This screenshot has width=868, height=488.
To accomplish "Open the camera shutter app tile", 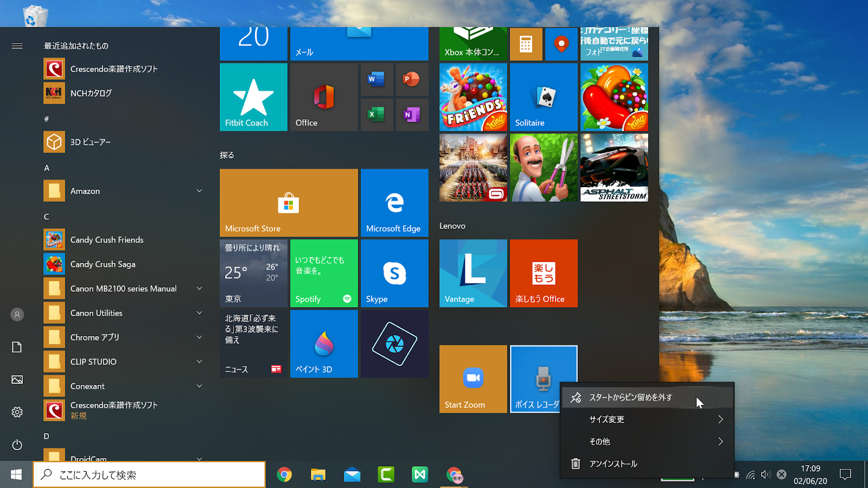I will (x=394, y=344).
